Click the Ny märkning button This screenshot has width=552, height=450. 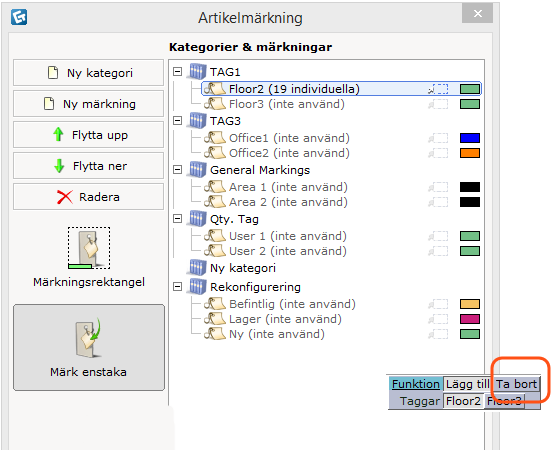89,104
